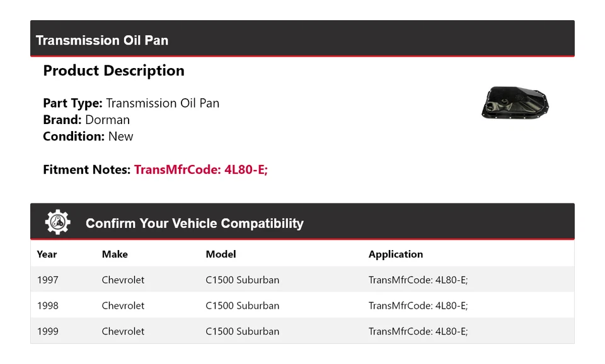Select the 1998 year cell
This screenshot has width=605, height=364.
[47, 305]
